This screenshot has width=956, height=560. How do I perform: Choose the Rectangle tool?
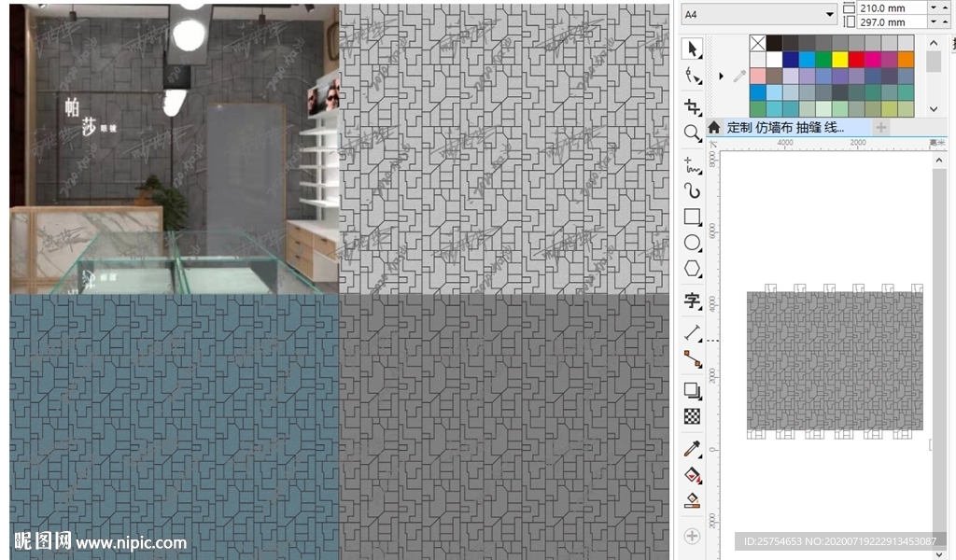pos(692,217)
